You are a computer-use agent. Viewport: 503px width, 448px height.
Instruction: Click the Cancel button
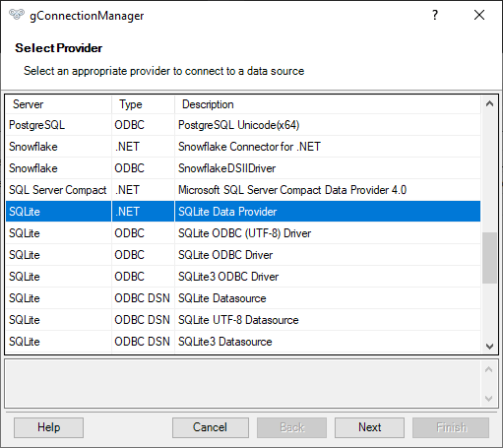tap(211, 427)
